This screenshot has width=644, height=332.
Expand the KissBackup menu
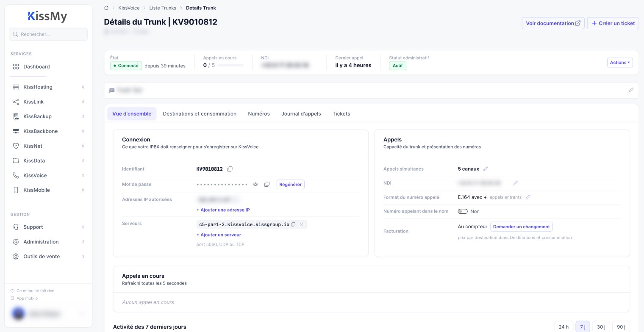click(x=83, y=116)
